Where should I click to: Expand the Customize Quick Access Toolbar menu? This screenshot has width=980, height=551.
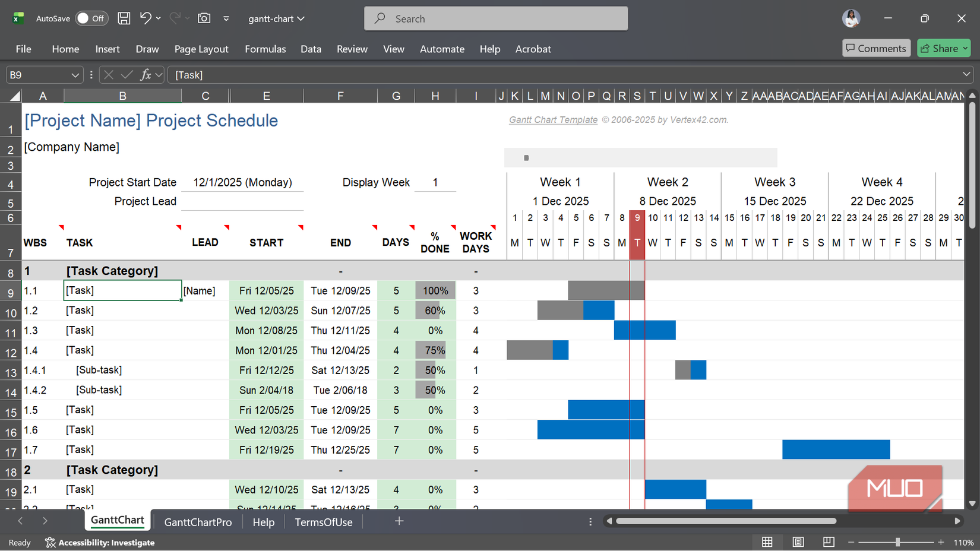pos(226,18)
